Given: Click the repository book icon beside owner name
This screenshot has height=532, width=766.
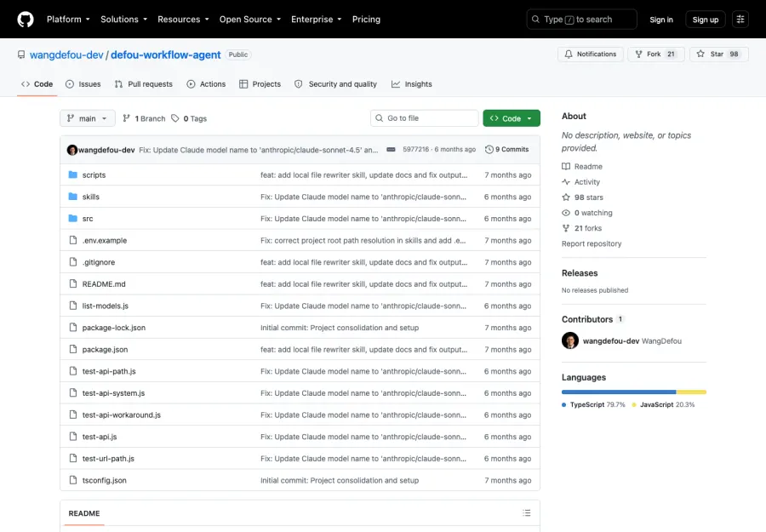Looking at the screenshot, I should 21,54.
